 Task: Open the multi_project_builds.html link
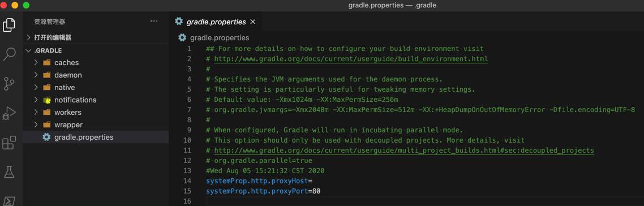(404, 151)
